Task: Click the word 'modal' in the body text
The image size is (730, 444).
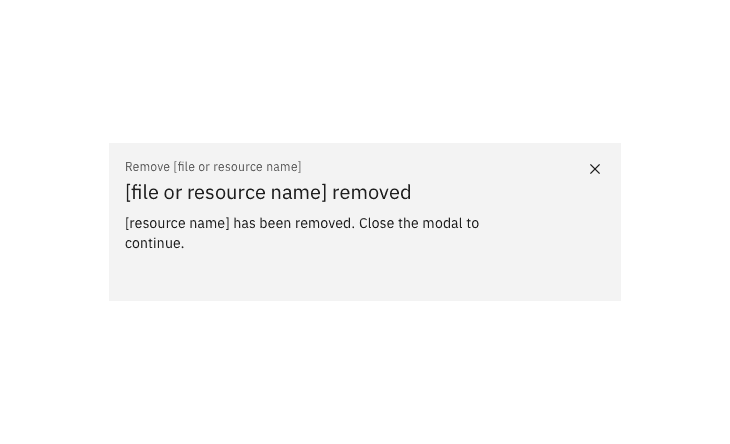Action: click(441, 224)
